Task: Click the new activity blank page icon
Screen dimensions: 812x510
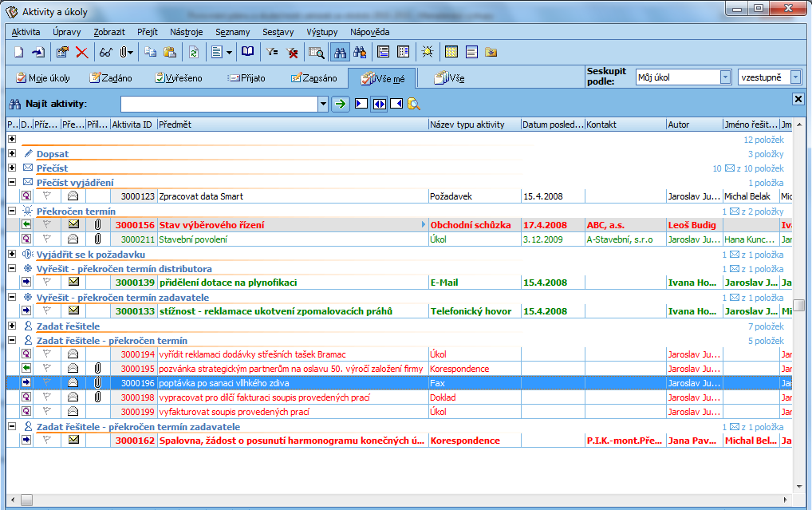Action: click(x=18, y=53)
